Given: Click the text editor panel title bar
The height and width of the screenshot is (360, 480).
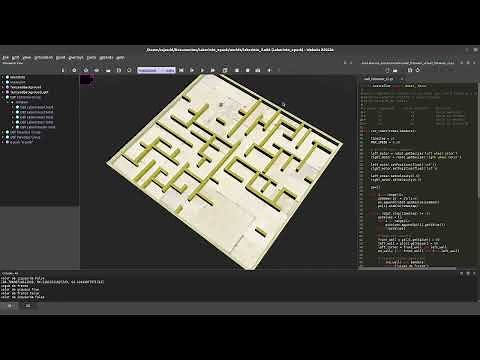Looking at the screenshot, I should click(x=408, y=62).
